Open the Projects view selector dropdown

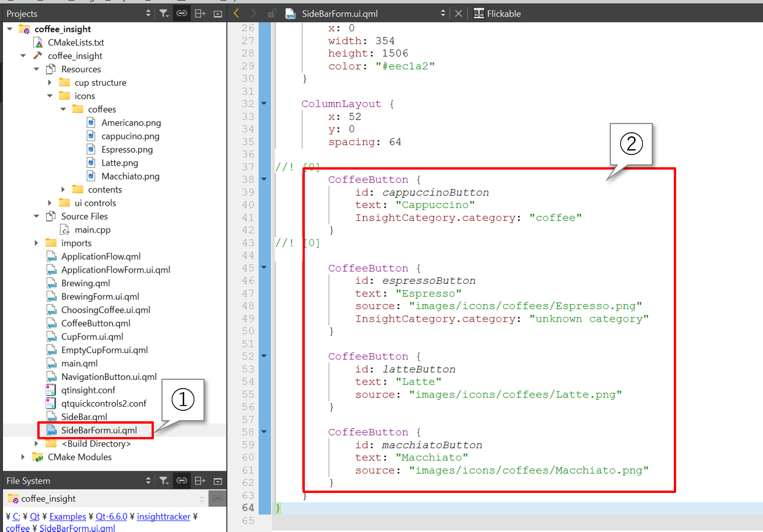pyautogui.click(x=148, y=13)
